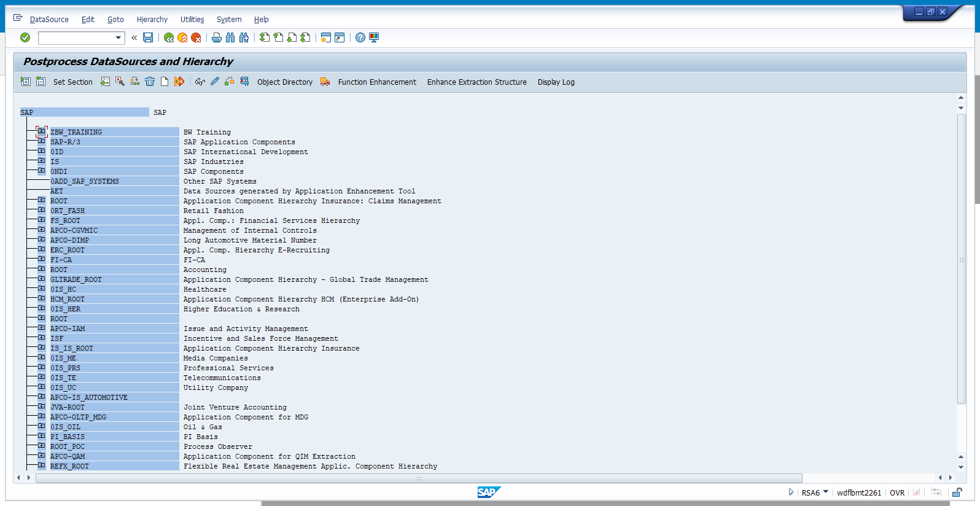Click the command field collapse double-chevron
Image resolution: width=980 pixels, height=506 pixels.
tap(134, 37)
